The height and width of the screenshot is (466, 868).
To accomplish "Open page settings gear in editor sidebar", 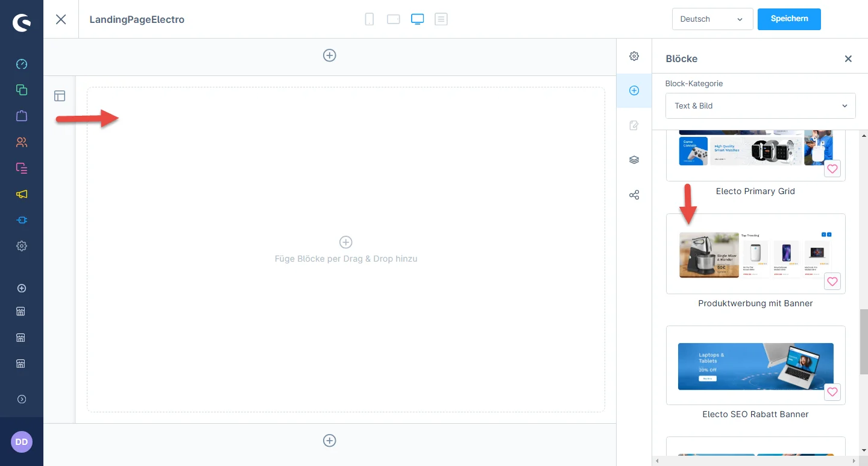I will coord(634,56).
